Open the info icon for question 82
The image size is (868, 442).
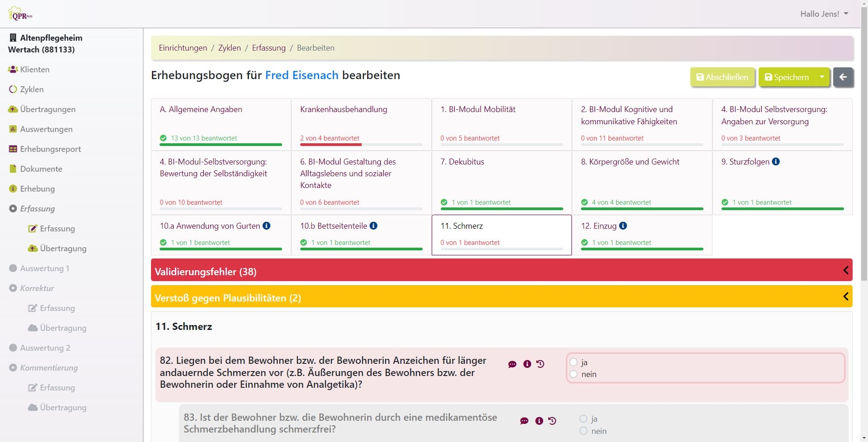click(x=527, y=364)
